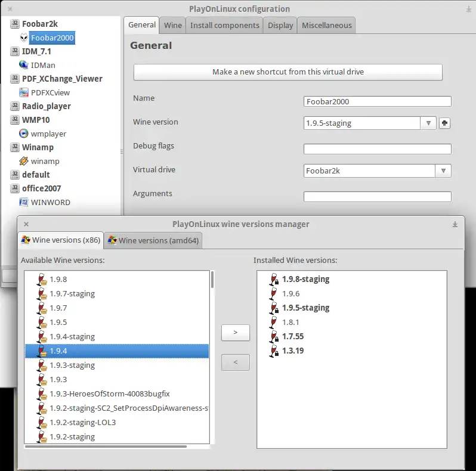Click the IDMan globe icon
Viewport: 476px width, 471px height.
[x=24, y=65]
